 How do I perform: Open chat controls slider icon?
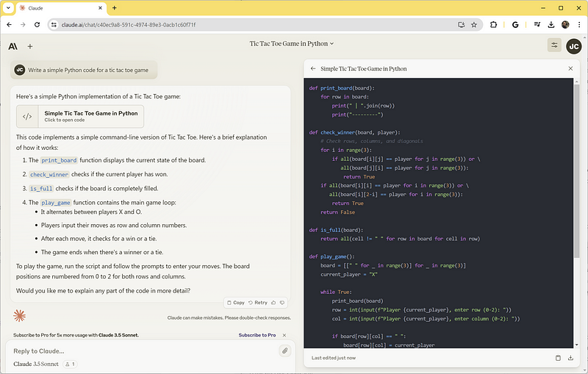(553, 45)
